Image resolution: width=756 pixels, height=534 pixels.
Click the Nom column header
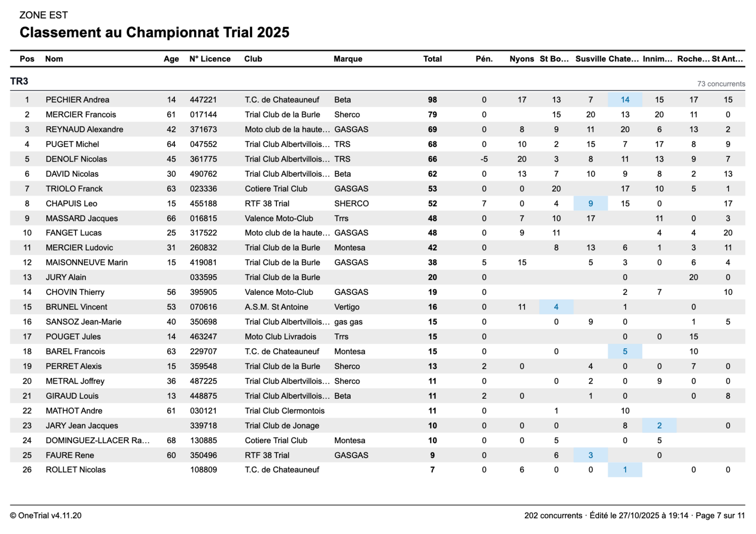pyautogui.click(x=54, y=59)
